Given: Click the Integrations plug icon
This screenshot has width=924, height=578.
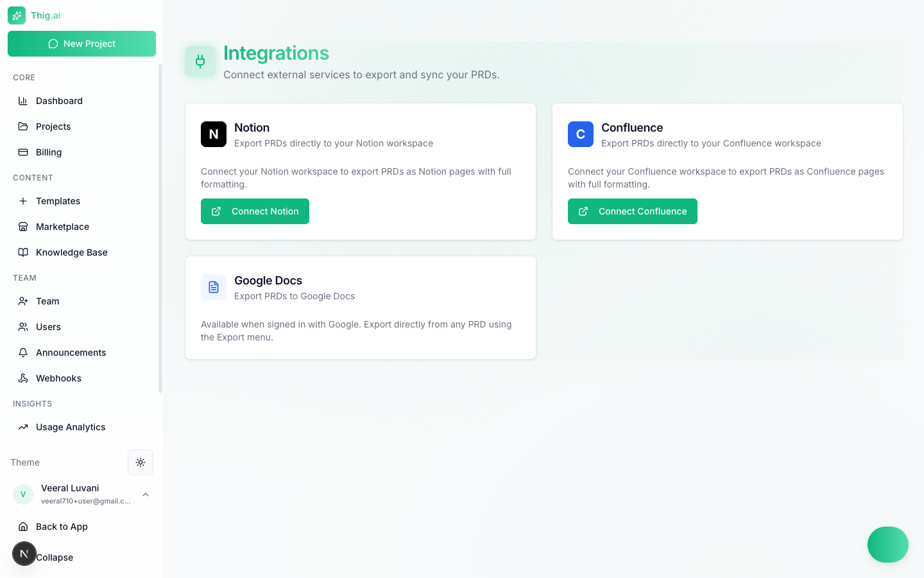Looking at the screenshot, I should tap(200, 62).
